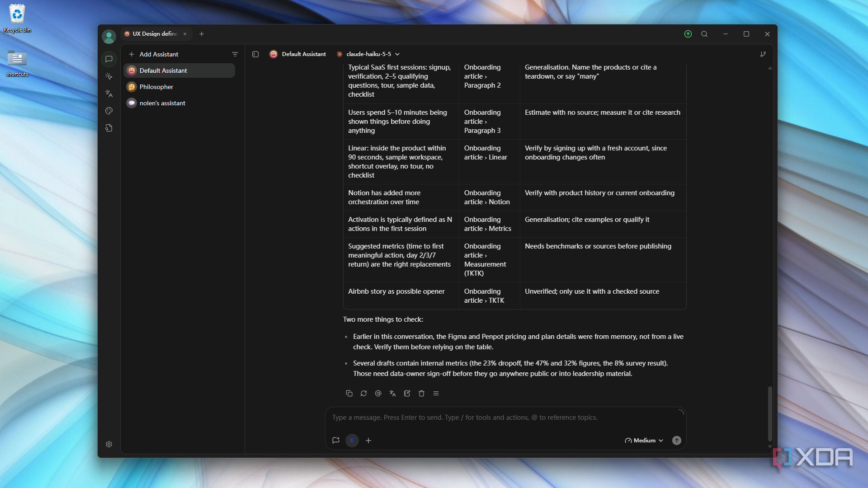This screenshot has height=488, width=868.
Task: Toggle the left sidebar panel visibility
Action: point(255,54)
